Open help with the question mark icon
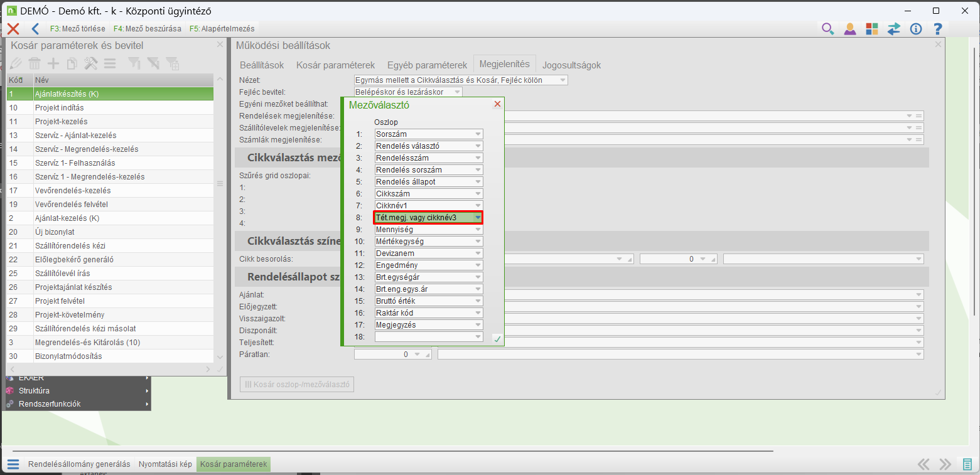Viewport: 980px width, 475px height. click(x=938, y=29)
